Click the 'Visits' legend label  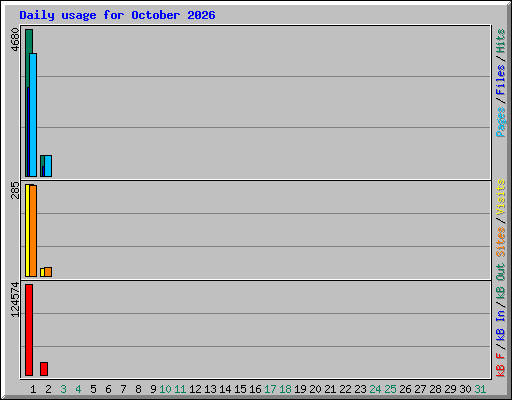coord(500,197)
